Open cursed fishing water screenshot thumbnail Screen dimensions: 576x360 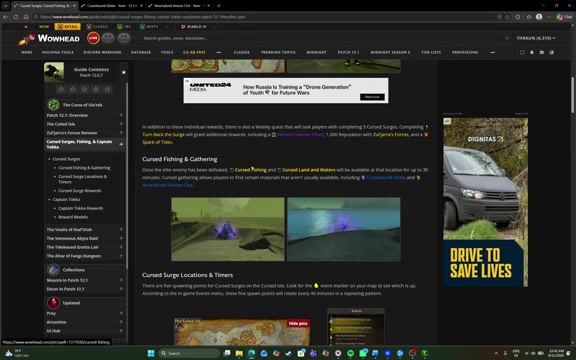[x=343, y=229]
